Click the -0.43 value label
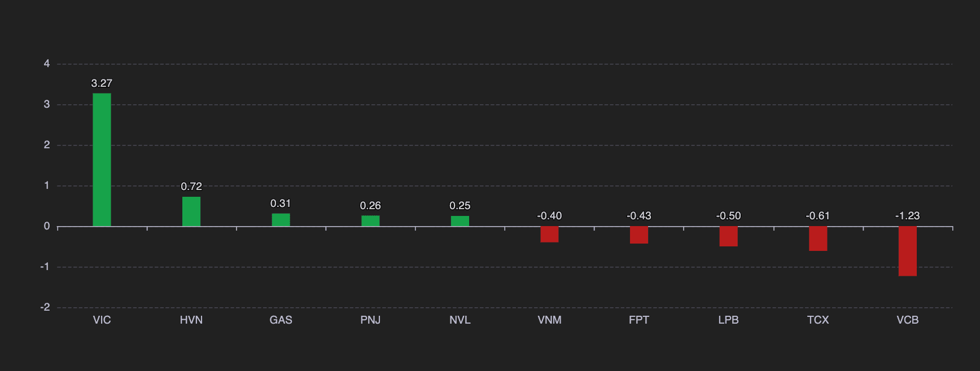This screenshot has width=980, height=371. 639,216
